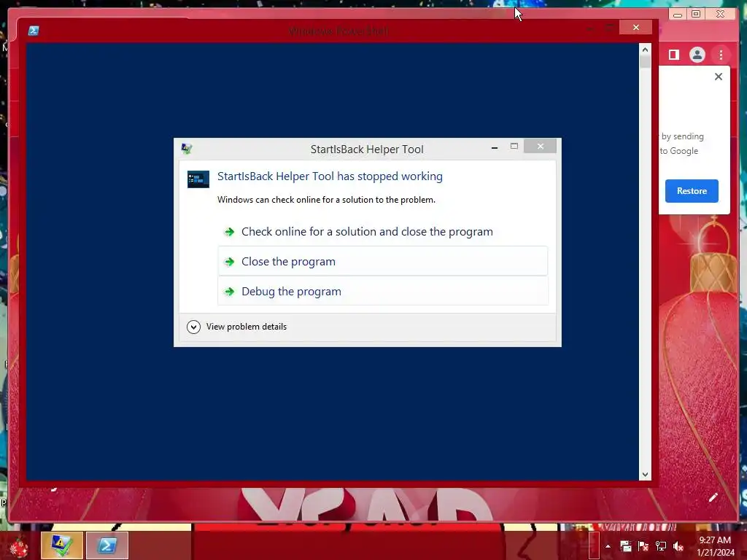Click the StartIsBack has stopped working heading
Screen dimensions: 747x560
(x=330, y=176)
